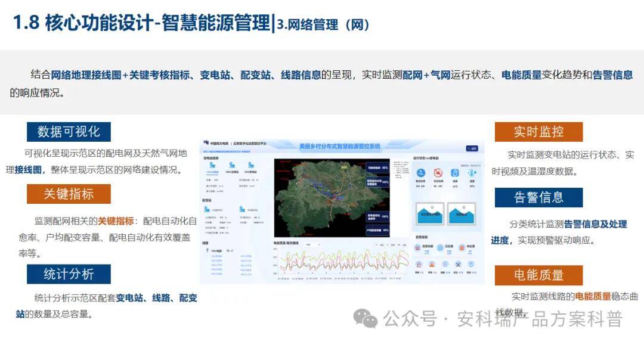
Task: Click the 10kV line tower icon
Action: click(x=207, y=251)
